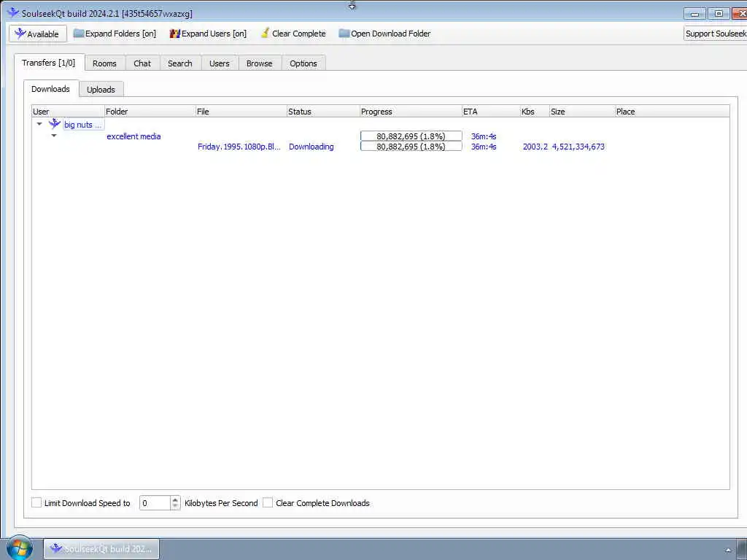
Task: Toggle Expand Users [on] button
Action: (x=208, y=34)
